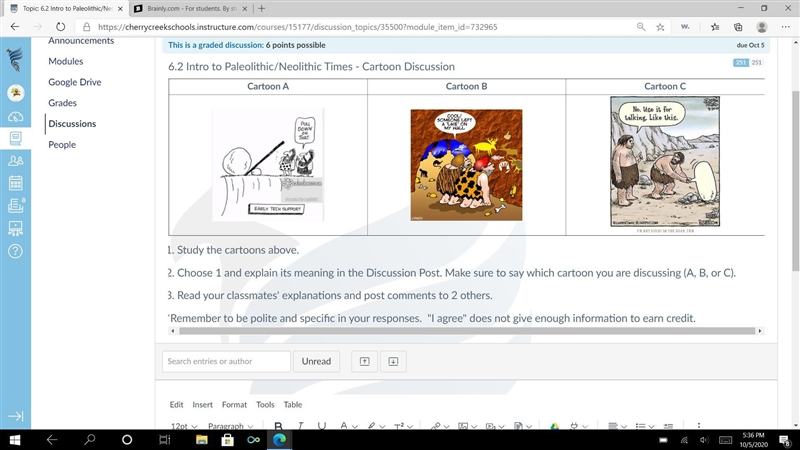800x450 pixels.
Task: Open Grades in course navigation
Action: point(62,103)
